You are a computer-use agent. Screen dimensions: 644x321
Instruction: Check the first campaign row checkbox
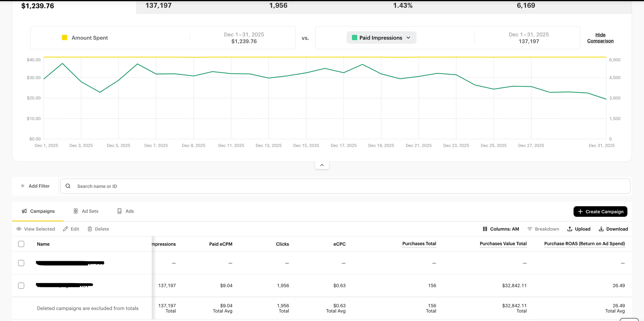point(21,263)
